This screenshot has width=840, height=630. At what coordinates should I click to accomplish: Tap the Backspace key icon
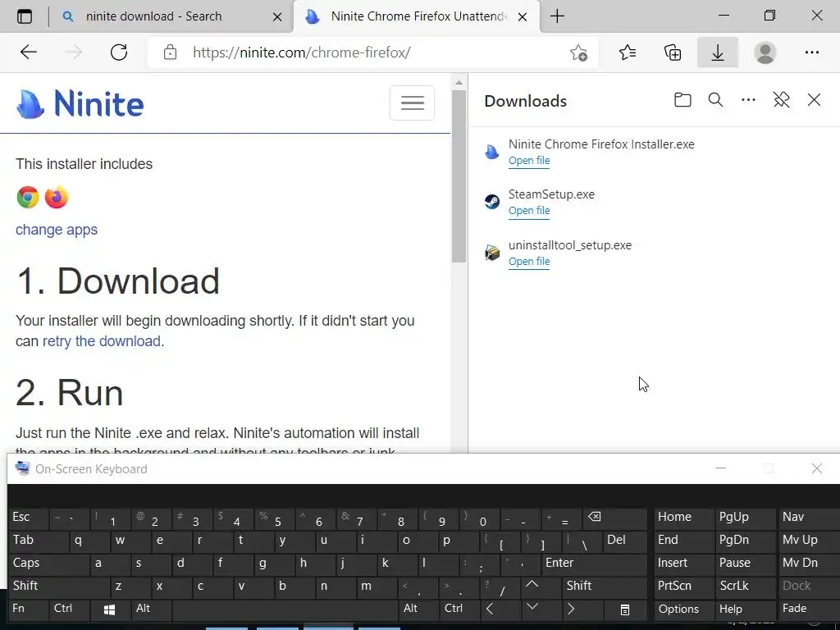click(615, 518)
